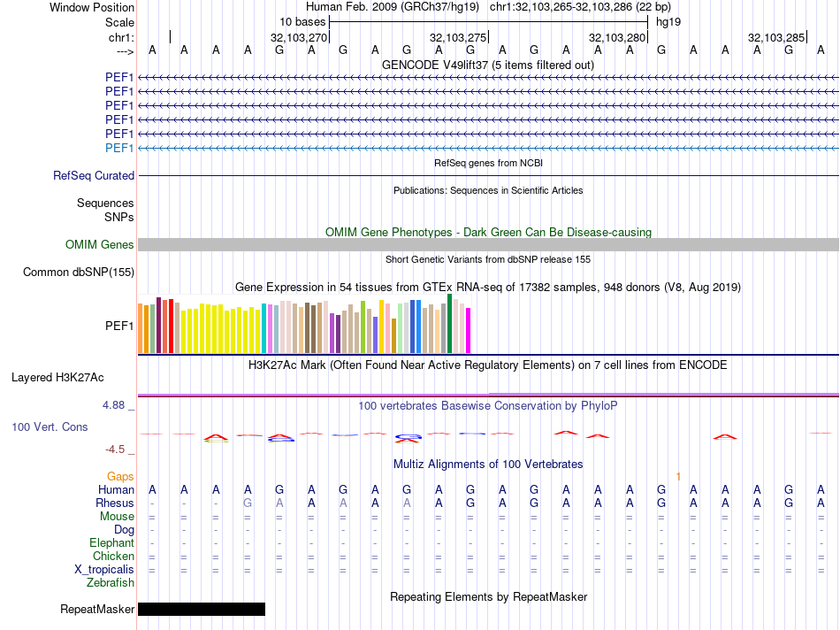Open the Multiz Alignments of 100 Vertebrates title
The width and height of the screenshot is (840, 630).
pos(488,465)
